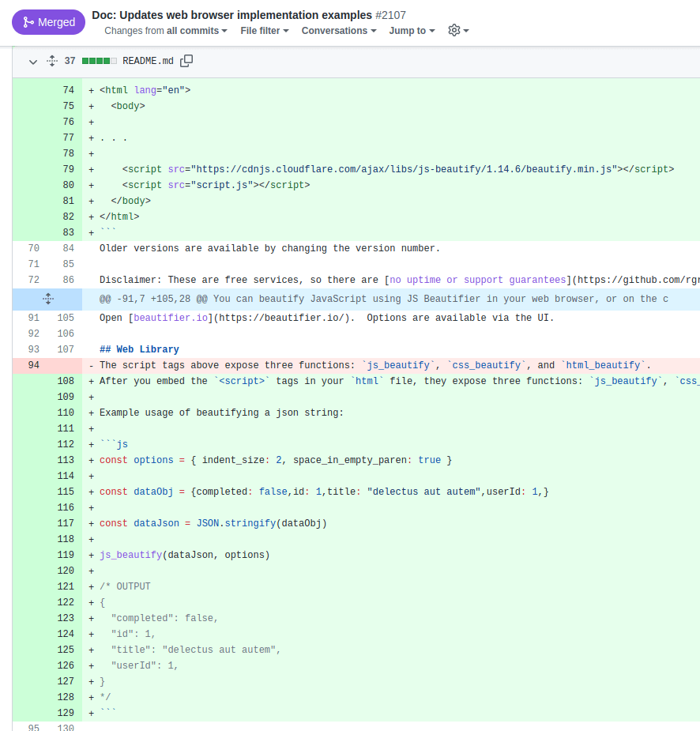This screenshot has height=731, width=700.
Task: Click line number 79 with cdnjs script
Action: pyautogui.click(x=68, y=169)
